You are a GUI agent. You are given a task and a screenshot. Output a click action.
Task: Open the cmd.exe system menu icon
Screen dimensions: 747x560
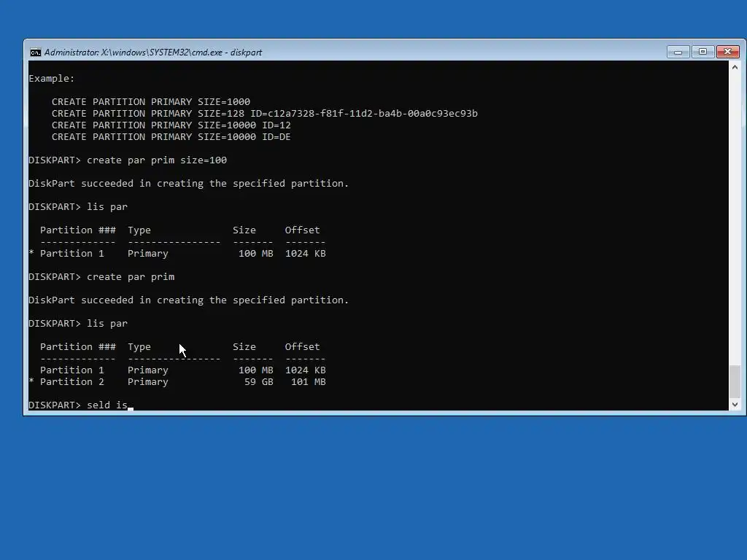(x=35, y=52)
